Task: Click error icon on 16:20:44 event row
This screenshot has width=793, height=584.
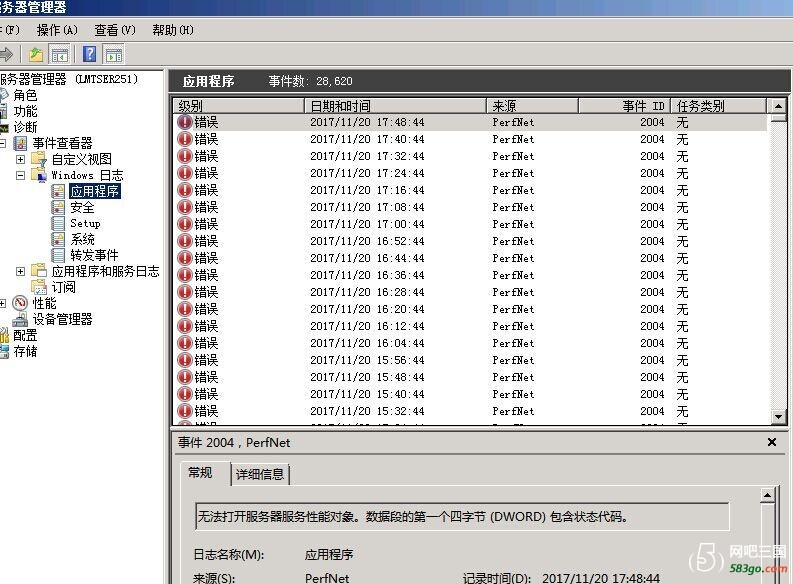Action: 185,309
